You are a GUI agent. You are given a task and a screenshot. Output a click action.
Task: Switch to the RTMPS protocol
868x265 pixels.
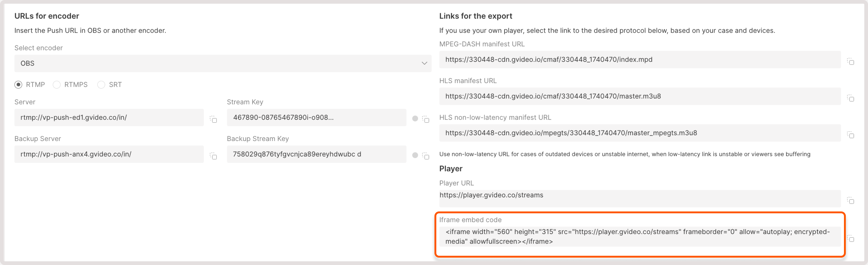point(57,85)
